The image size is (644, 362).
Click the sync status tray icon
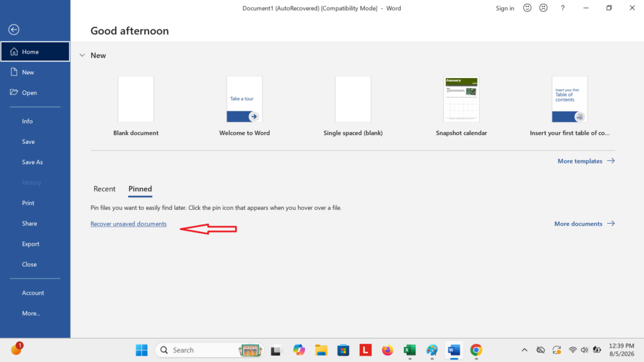coord(557,350)
